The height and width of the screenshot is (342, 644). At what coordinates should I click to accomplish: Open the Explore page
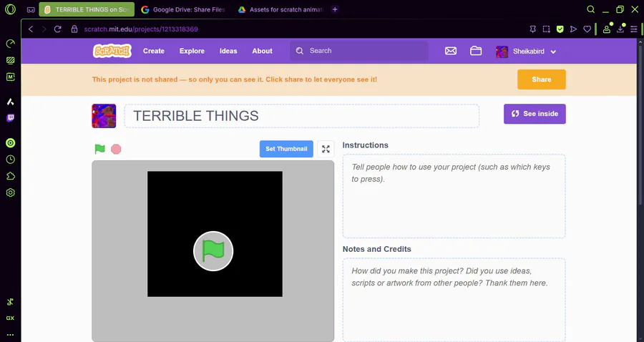point(192,51)
